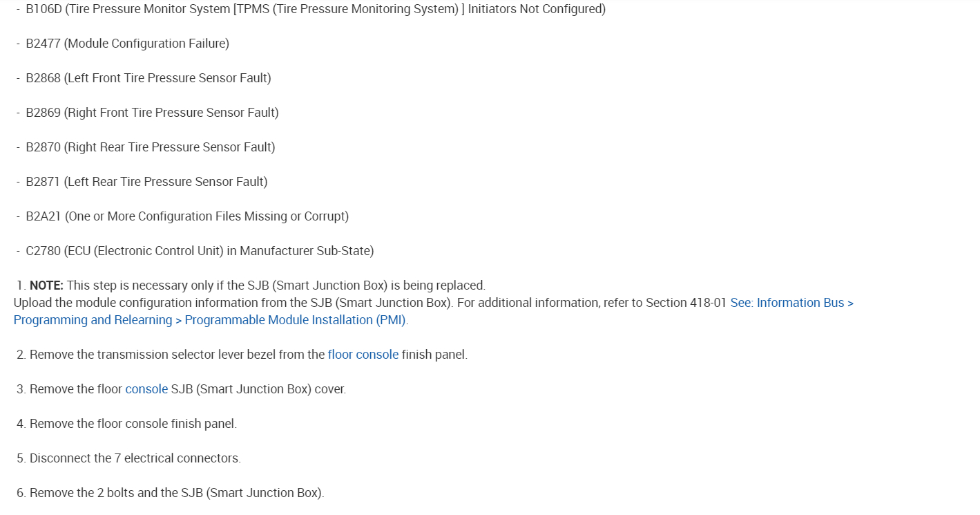The width and height of the screenshot is (980, 515).
Task: Click B2870 Right Rear Tire Pressure Sensor Fault
Action: pos(150,147)
